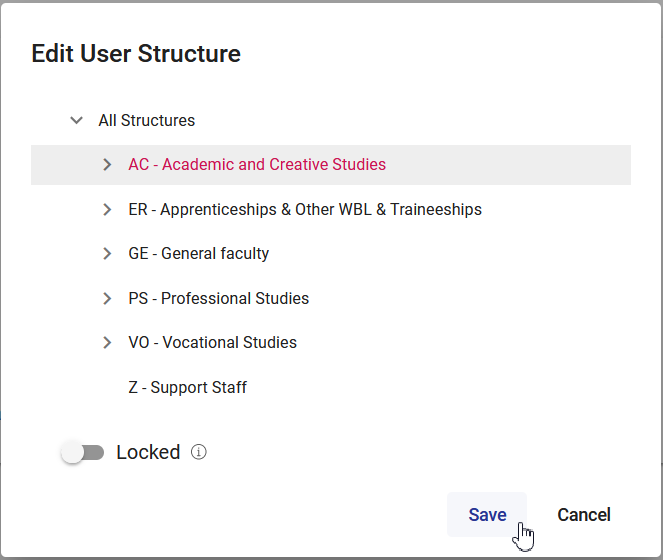663x560 pixels.
Task: Pick VO - Vocational Studies structure
Action: (x=213, y=342)
